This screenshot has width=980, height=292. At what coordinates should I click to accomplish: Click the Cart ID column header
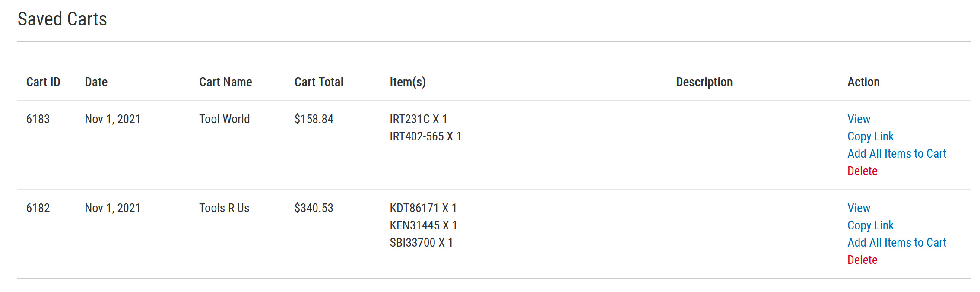coord(43,82)
